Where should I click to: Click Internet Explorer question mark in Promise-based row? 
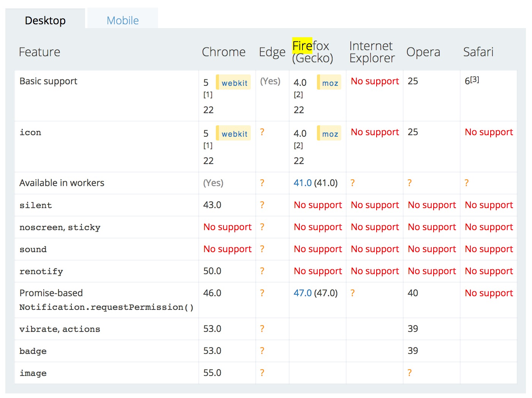click(352, 293)
